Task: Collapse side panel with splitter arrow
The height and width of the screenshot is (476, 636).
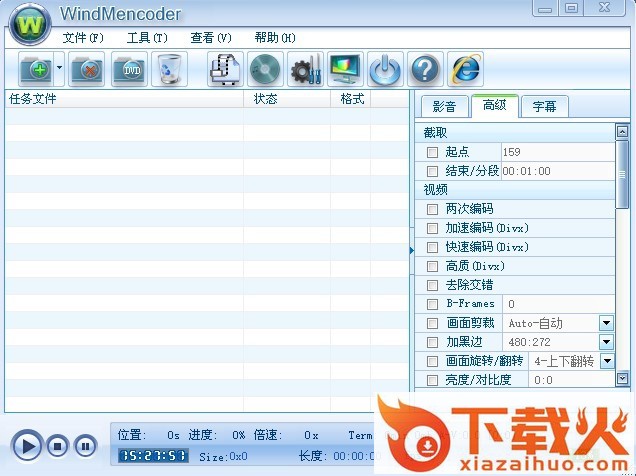Action: point(412,251)
